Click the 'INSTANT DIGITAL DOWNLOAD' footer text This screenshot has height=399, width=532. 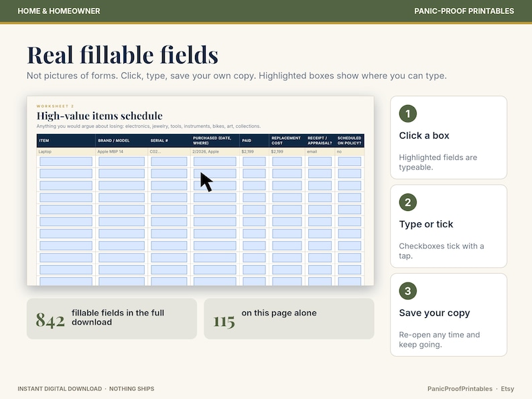[60, 389]
